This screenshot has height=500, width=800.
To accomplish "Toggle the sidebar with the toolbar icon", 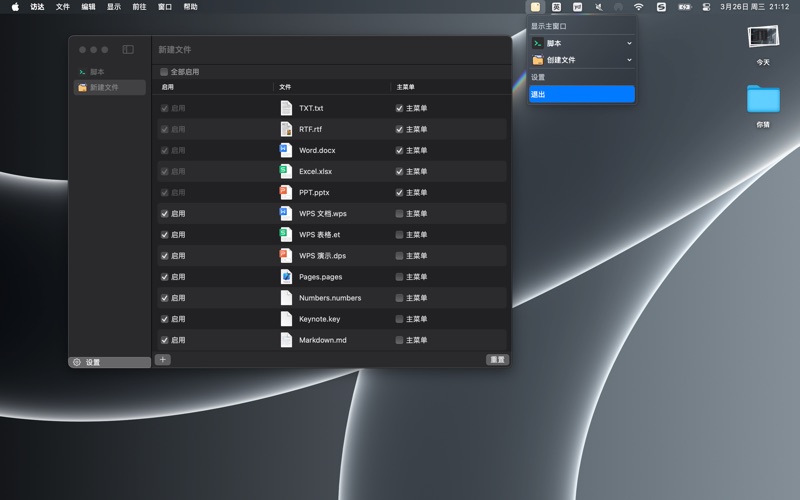I will tap(128, 49).
